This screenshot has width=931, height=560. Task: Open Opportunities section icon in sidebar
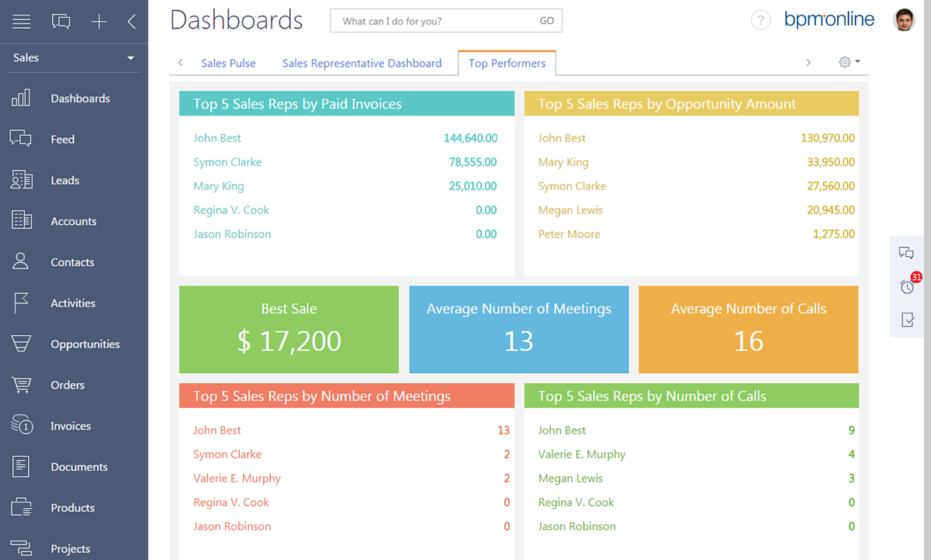pos(21,344)
